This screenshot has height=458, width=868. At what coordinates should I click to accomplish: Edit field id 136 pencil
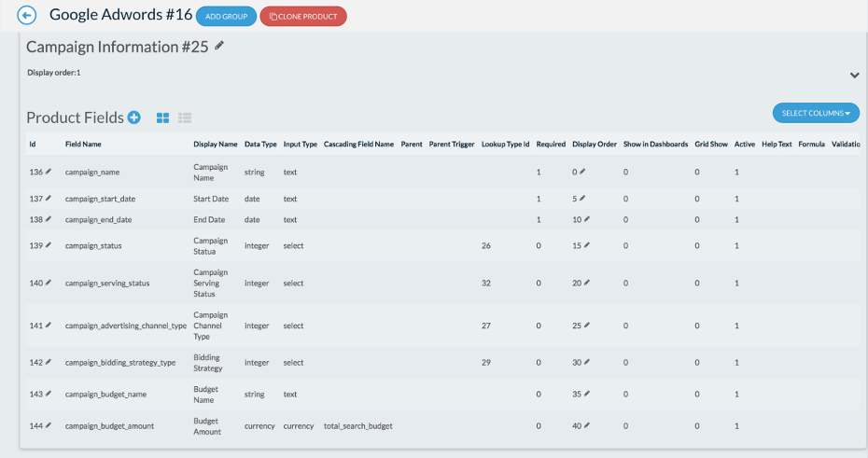tap(49, 172)
